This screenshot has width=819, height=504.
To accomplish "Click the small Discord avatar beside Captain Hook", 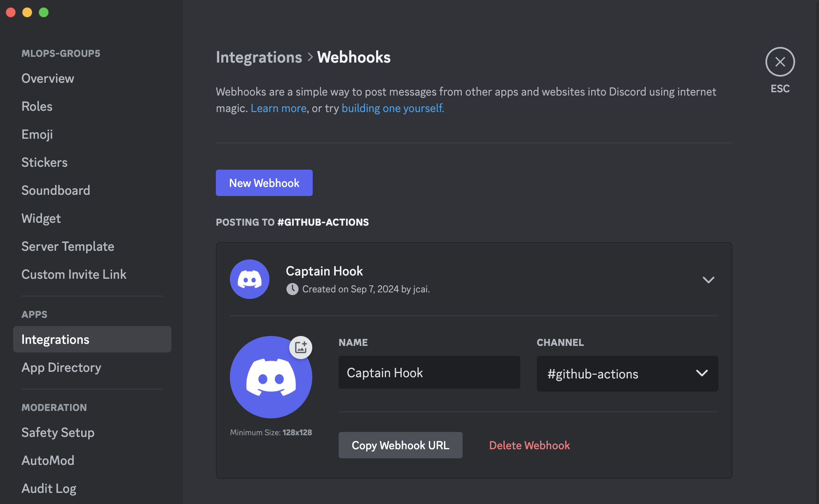I will click(250, 279).
